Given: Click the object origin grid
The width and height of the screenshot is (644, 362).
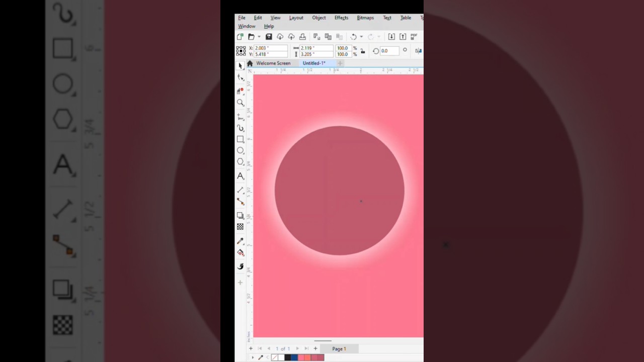Looking at the screenshot, I should [x=241, y=51].
